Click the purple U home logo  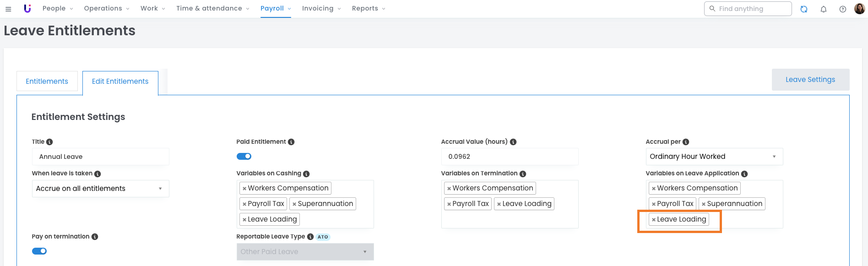pyautogui.click(x=27, y=9)
